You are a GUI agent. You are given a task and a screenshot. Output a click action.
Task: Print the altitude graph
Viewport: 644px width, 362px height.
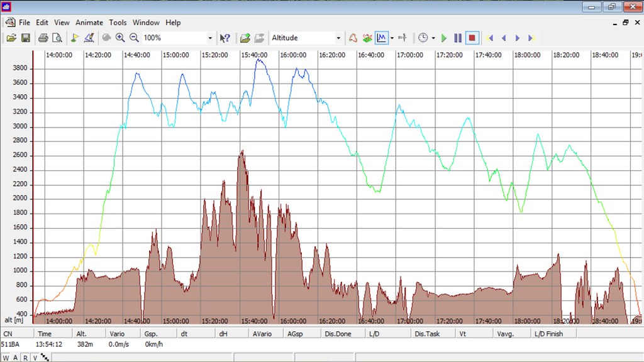click(x=43, y=38)
